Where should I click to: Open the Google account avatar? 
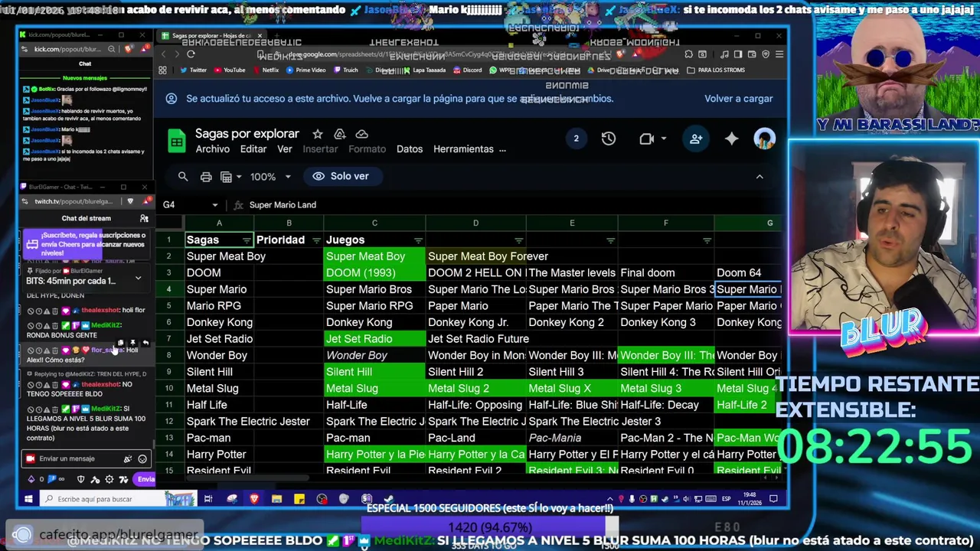[764, 139]
